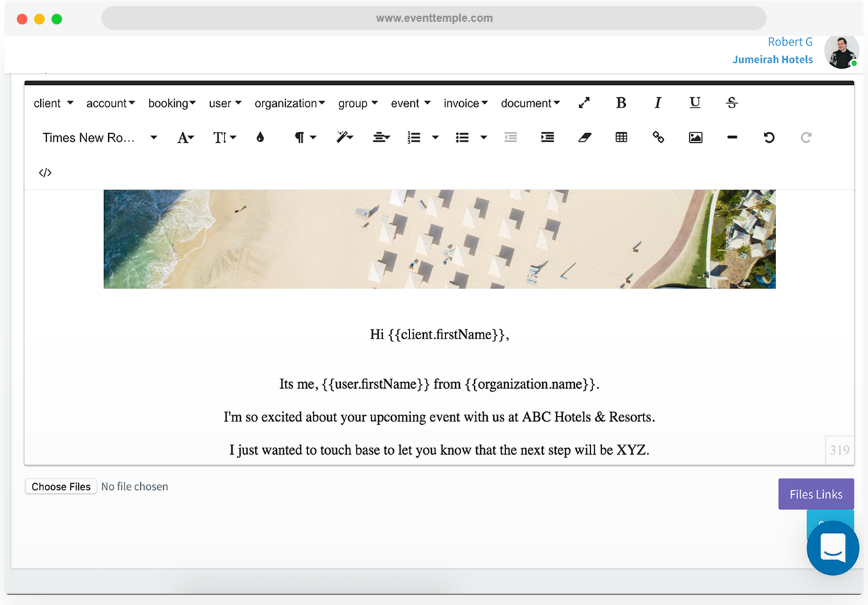Toggle bold formatting
Image resolution: width=868 pixels, height=605 pixels.
pos(620,103)
